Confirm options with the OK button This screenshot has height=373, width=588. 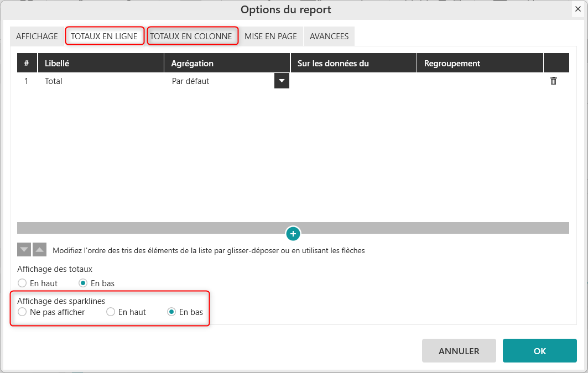coord(539,351)
